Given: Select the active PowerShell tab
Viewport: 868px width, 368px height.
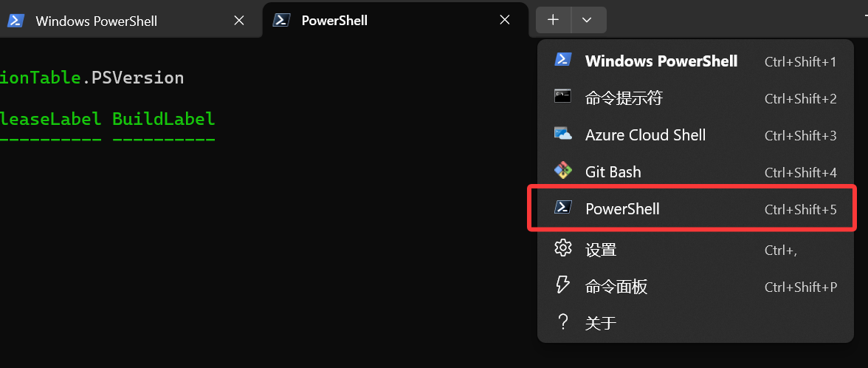Looking at the screenshot, I should point(334,21).
